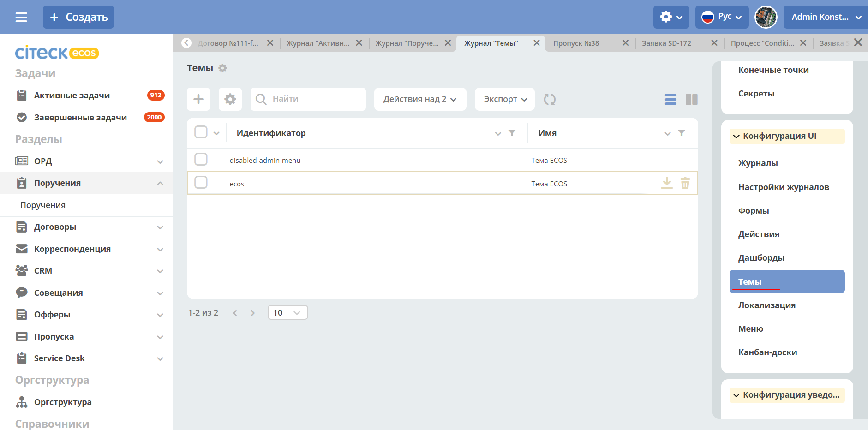Viewport: 868px width, 430px height.
Task: Sort by Идентификатор column chevron
Action: pos(498,133)
